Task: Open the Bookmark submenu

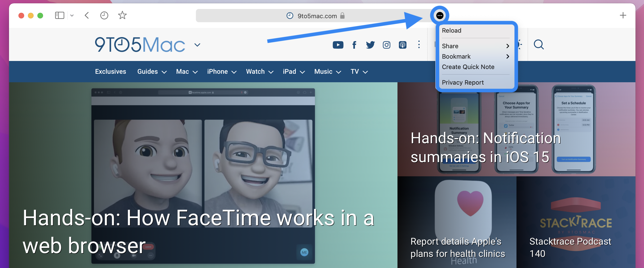Action: pos(476,56)
